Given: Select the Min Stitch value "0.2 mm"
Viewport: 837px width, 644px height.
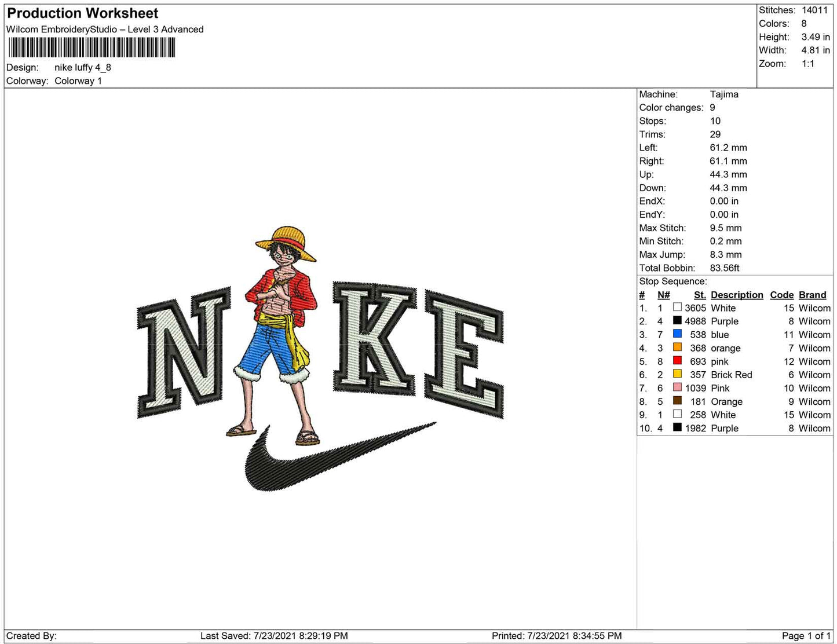Looking at the screenshot, I should point(726,241).
